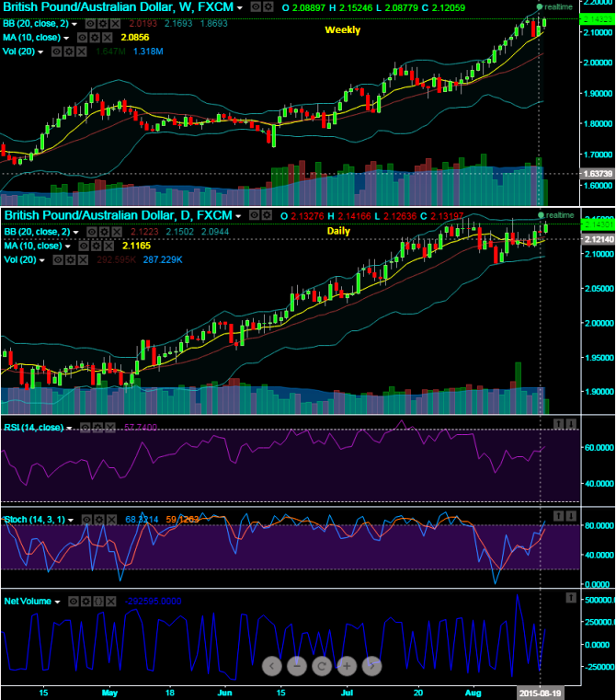Image resolution: width=616 pixels, height=700 pixels.
Task: Move the RSI pane down
Action: click(x=571, y=424)
